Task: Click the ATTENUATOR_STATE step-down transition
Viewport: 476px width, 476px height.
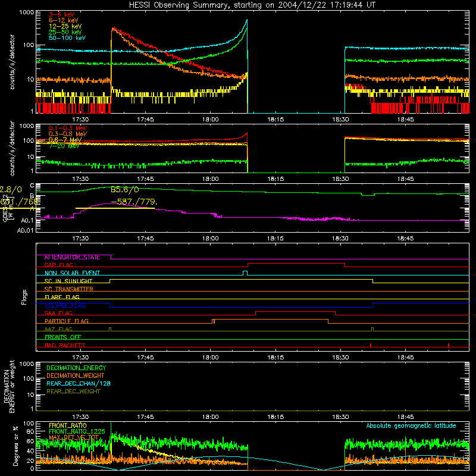Action: (111, 257)
